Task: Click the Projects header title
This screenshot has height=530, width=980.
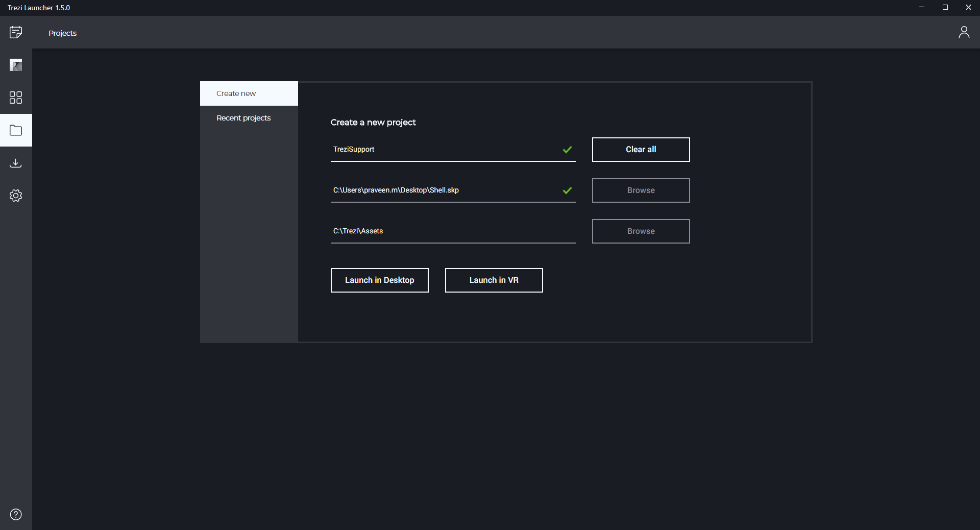Action: click(x=63, y=33)
